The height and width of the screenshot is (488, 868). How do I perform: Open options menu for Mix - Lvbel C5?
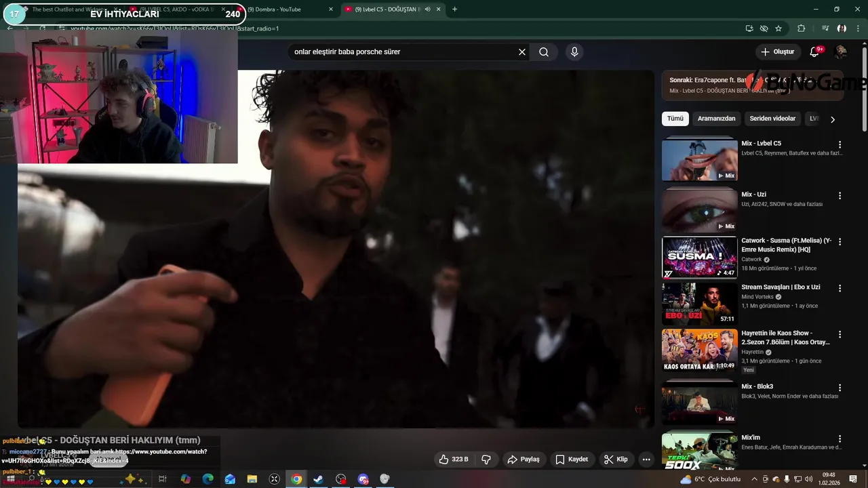click(840, 144)
